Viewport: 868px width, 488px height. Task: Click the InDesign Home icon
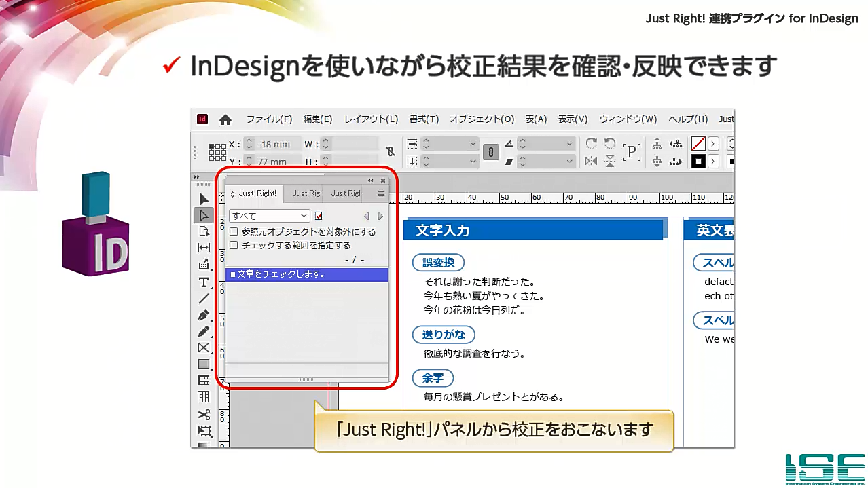(225, 119)
